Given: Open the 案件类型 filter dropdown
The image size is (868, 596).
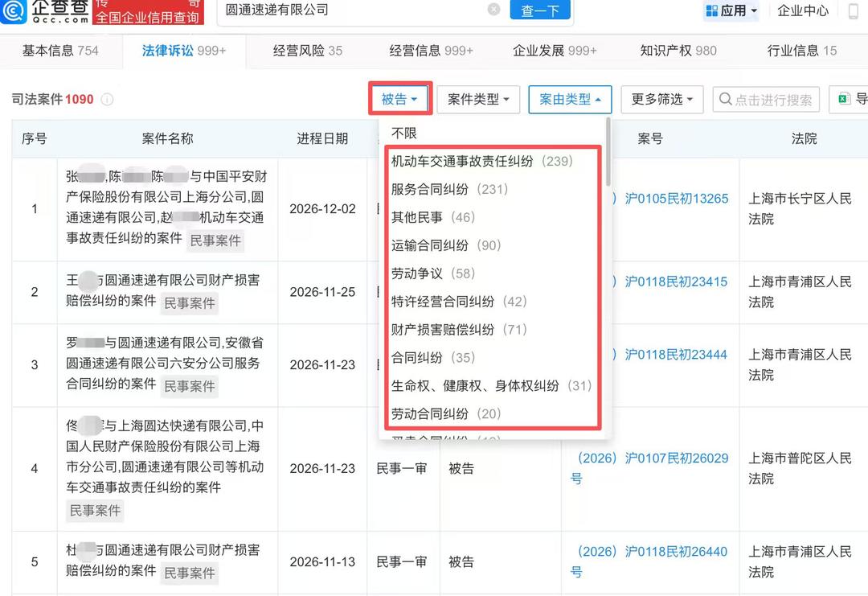Looking at the screenshot, I should tap(478, 100).
